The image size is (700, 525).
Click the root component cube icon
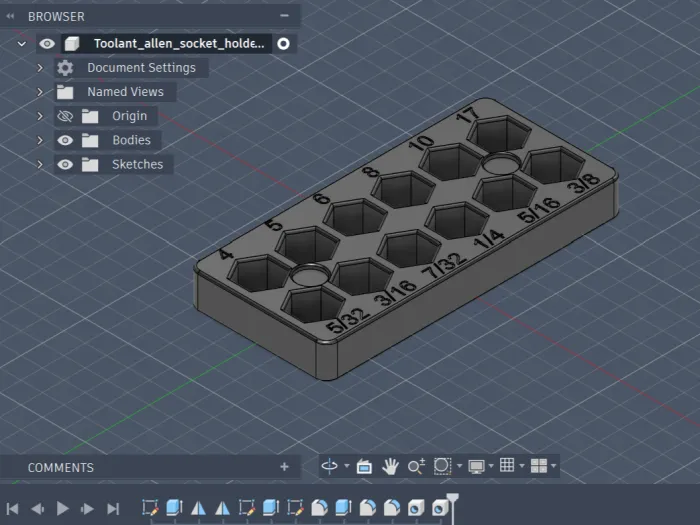point(72,44)
